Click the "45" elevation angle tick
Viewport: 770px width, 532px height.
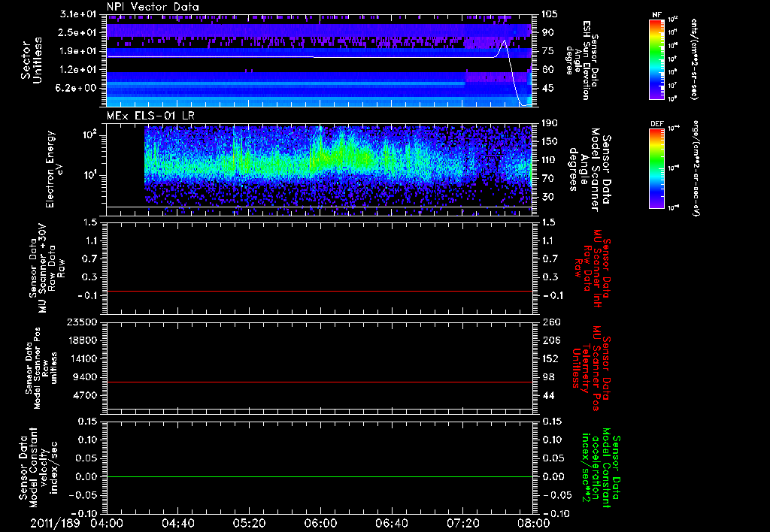[x=547, y=89]
